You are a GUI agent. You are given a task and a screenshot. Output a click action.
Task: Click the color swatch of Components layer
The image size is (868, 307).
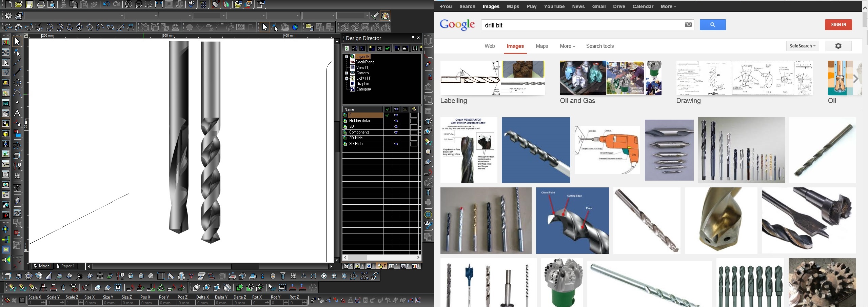(414, 132)
